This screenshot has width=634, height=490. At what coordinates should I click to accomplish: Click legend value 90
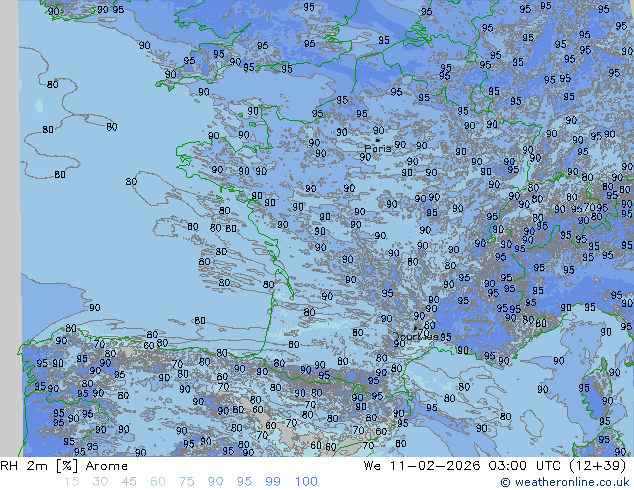(216, 482)
